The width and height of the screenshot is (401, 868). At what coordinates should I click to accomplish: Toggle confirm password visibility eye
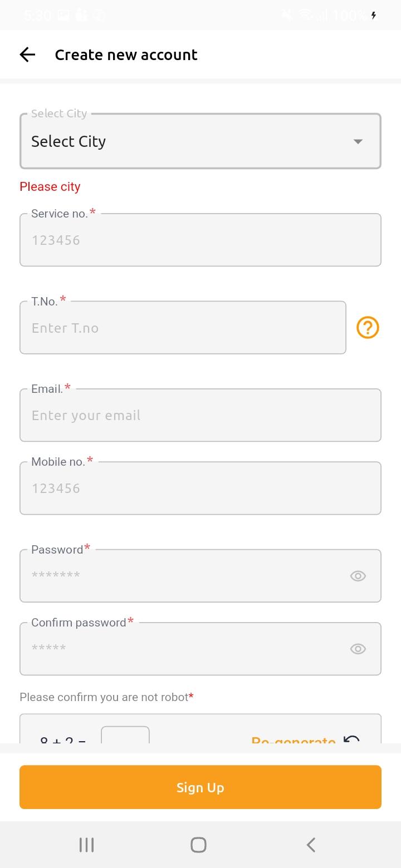[x=358, y=649]
